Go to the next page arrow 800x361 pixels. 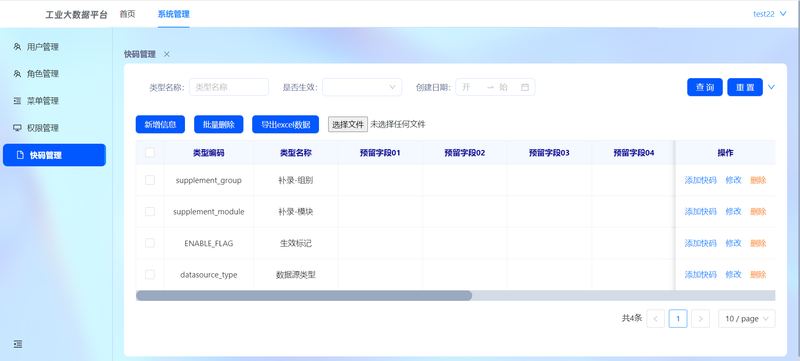[x=700, y=319]
